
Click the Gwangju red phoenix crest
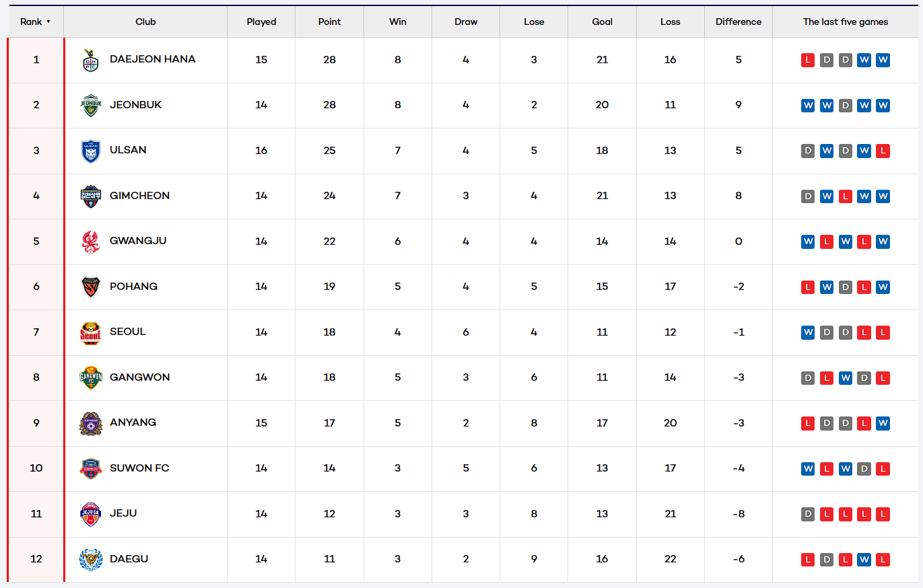click(x=90, y=242)
